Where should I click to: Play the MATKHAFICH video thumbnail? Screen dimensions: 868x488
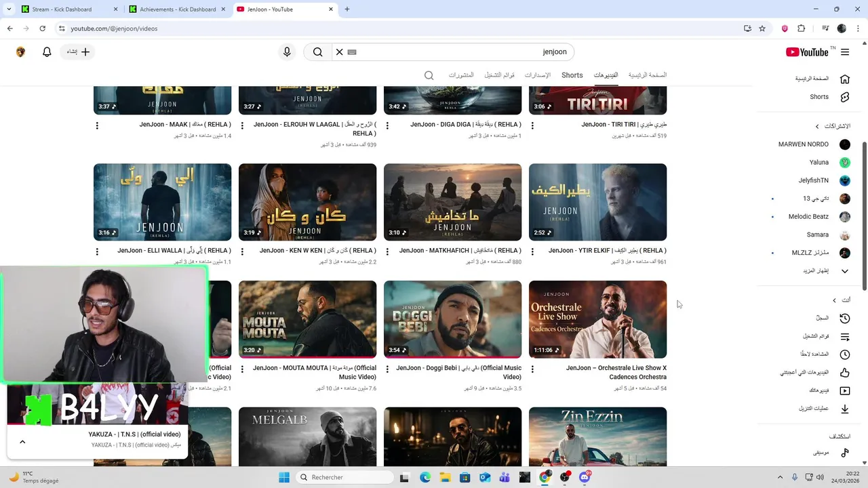[452, 202]
